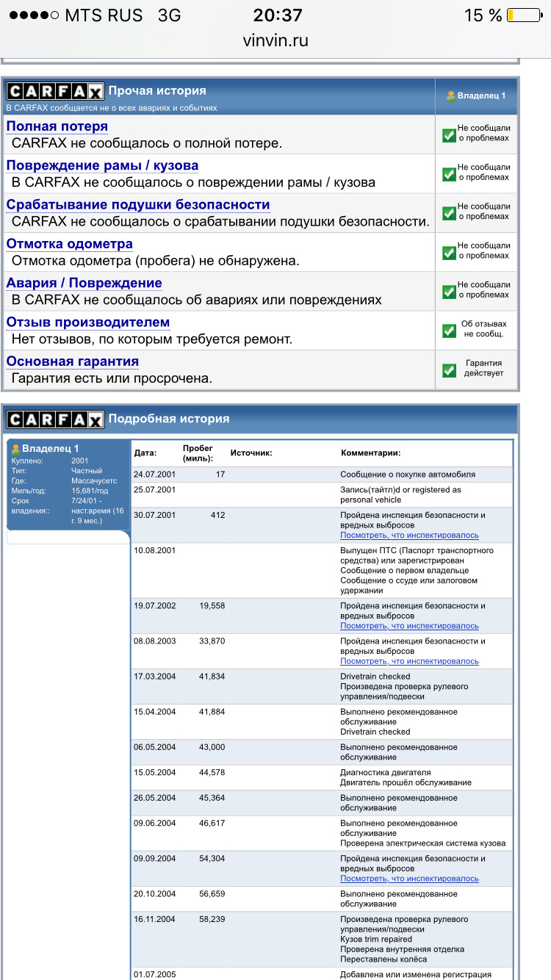Viewport: 551px width, 980px height.
Task: Select mileage value 45,364
Action: pyautogui.click(x=212, y=798)
